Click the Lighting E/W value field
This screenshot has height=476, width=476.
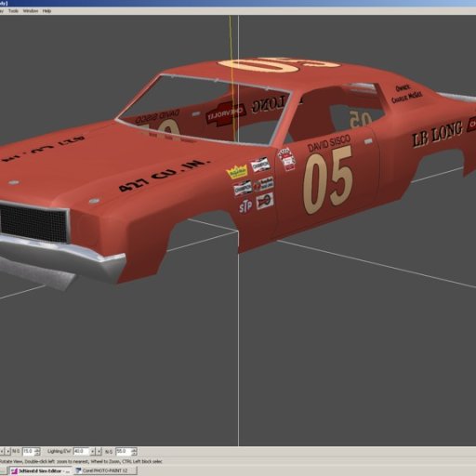81,451
